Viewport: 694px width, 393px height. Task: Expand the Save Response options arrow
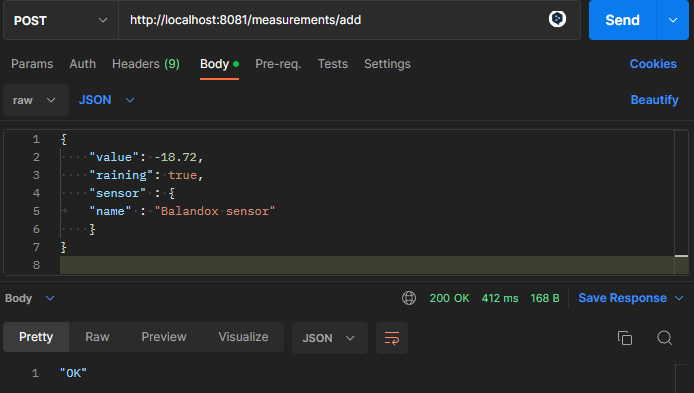679,298
